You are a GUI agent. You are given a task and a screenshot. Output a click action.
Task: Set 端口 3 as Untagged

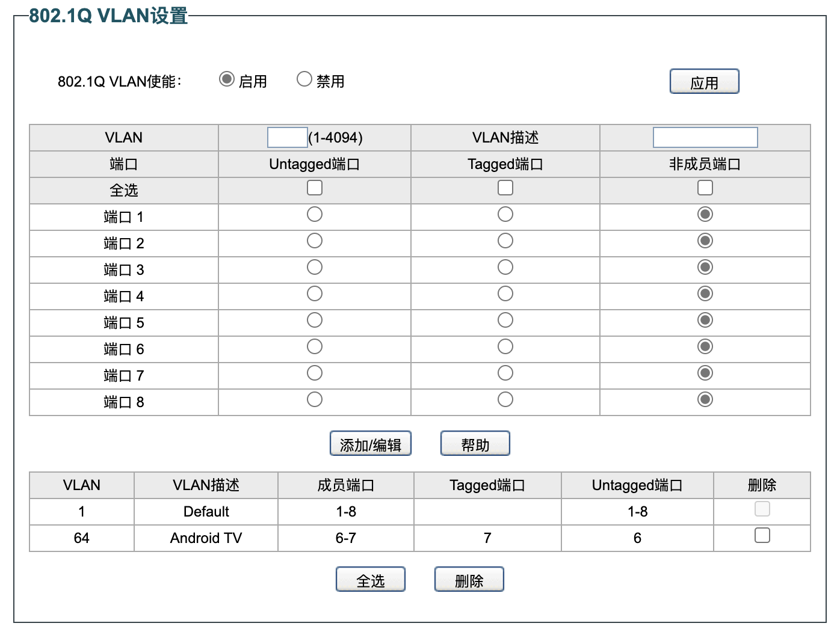point(315,268)
